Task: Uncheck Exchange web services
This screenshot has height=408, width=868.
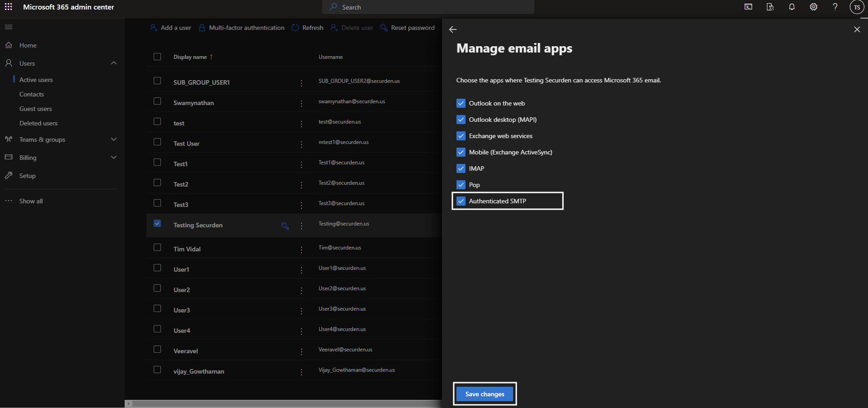Action: (x=461, y=136)
